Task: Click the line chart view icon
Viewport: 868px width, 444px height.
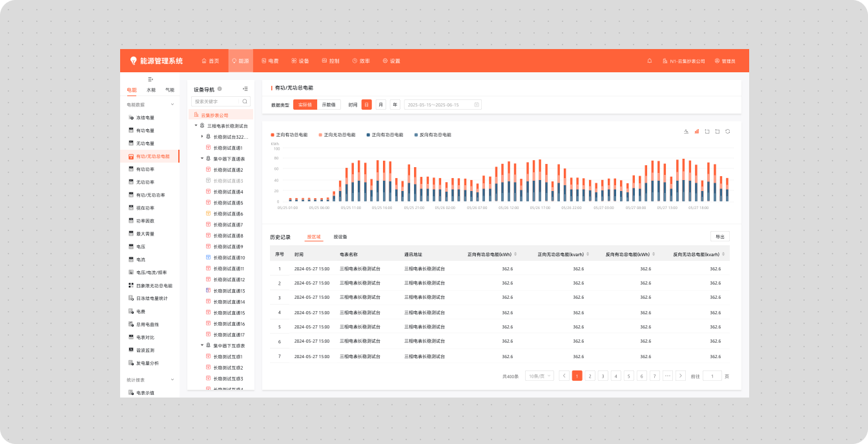Action: pos(687,131)
